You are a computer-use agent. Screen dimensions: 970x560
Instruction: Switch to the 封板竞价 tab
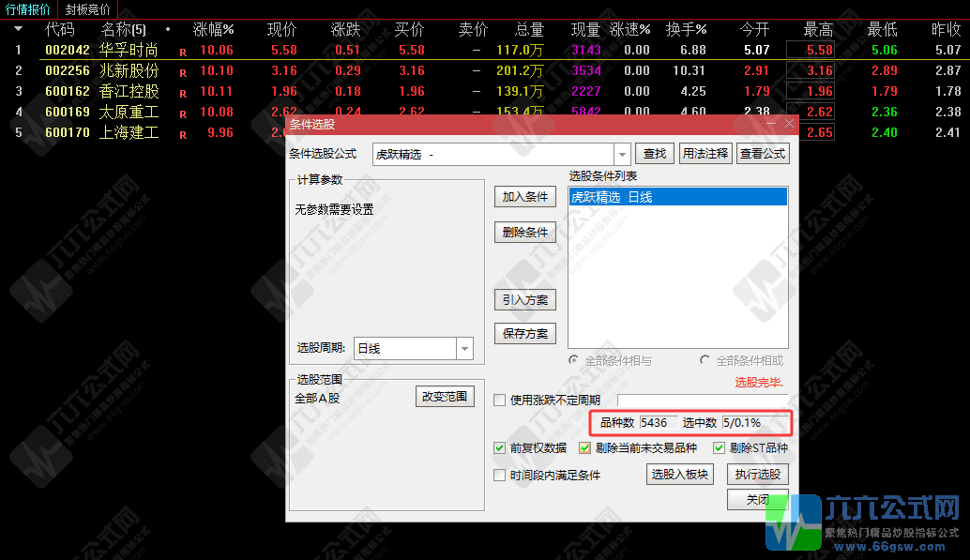(x=89, y=9)
